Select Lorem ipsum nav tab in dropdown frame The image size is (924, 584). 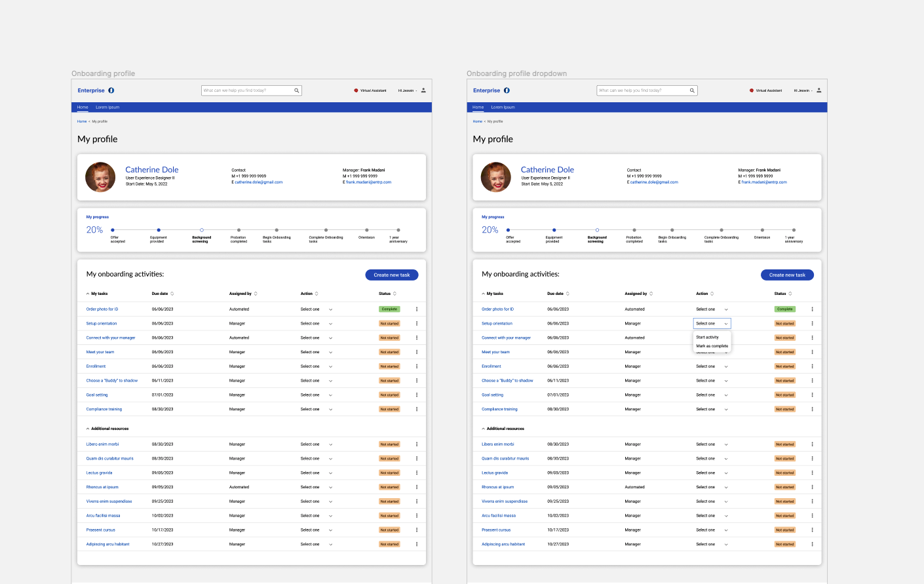pos(503,107)
